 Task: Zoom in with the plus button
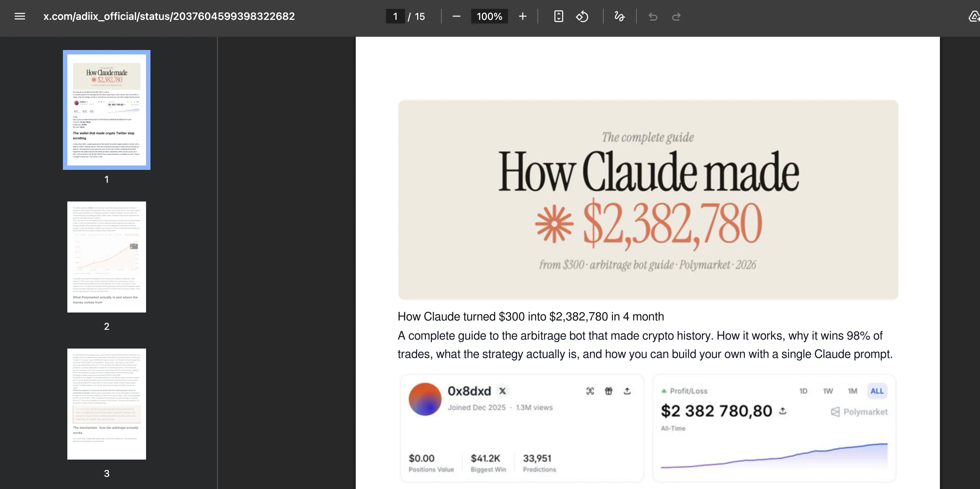[x=523, y=16]
